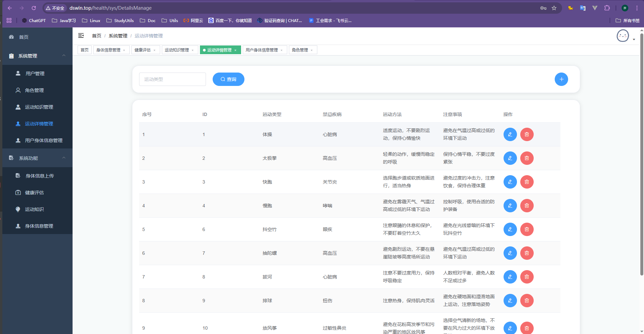Viewport: 644px width, 334px height.
Task: Reload the browser page
Action: 34,8
